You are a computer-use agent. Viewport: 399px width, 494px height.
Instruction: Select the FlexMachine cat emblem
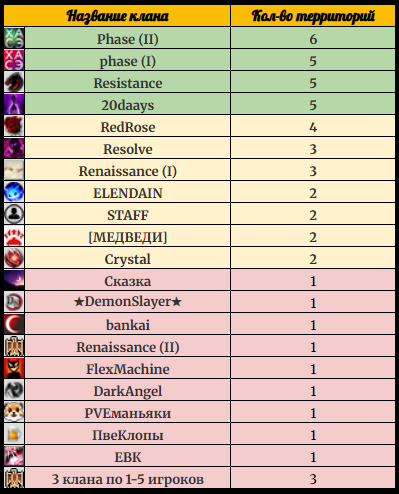click(14, 368)
